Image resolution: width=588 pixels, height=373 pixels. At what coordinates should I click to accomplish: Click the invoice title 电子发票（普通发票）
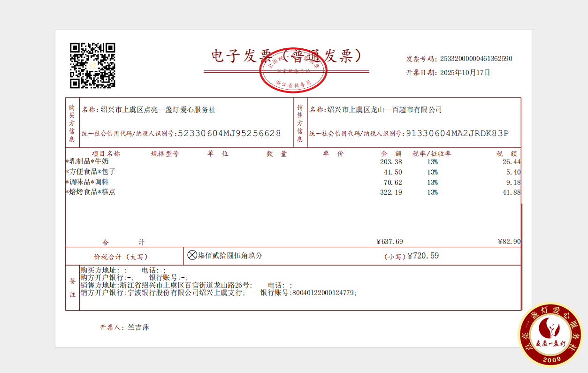[x=286, y=56]
